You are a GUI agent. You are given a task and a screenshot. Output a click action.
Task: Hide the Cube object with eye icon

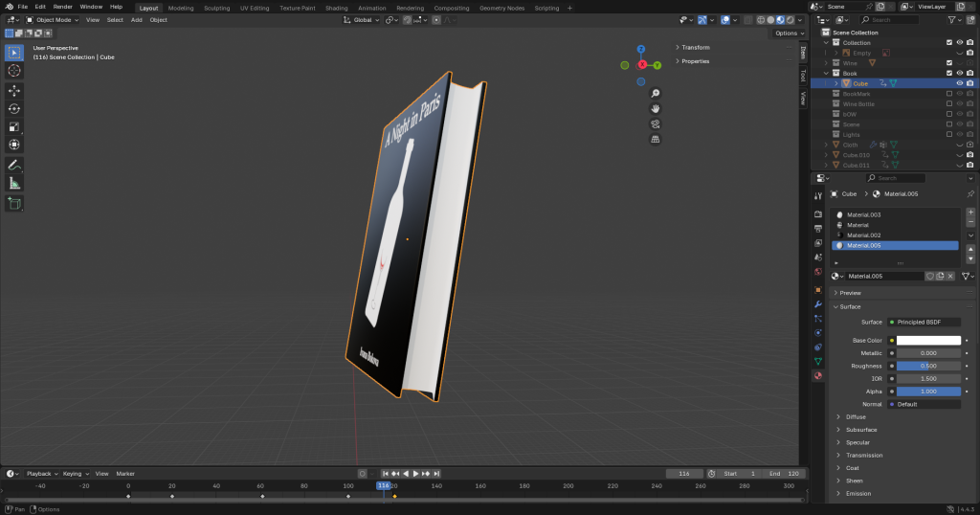(959, 83)
